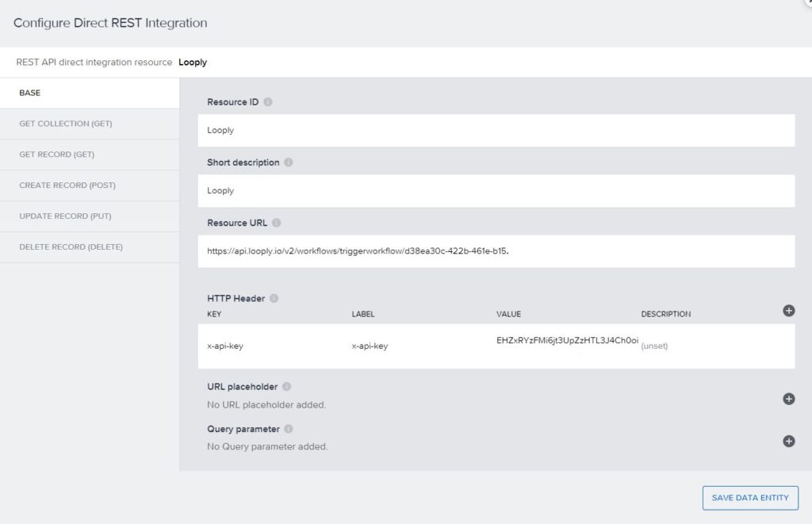Viewport: 812px width, 524px height.
Task: Select the x-api-key header key cell
Action: pyautogui.click(x=225, y=346)
